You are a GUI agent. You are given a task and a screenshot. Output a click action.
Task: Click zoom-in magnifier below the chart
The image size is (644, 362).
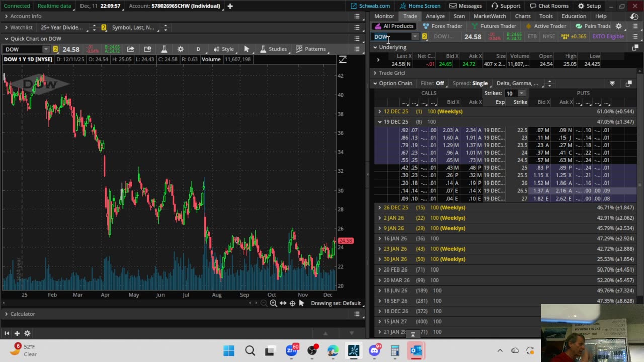[x=273, y=303]
